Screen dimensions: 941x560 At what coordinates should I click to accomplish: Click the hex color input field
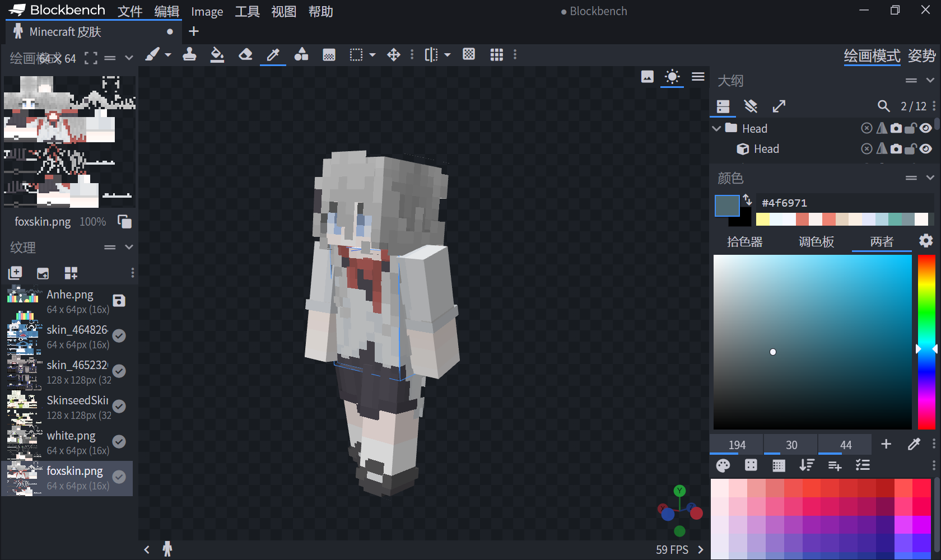coord(846,203)
